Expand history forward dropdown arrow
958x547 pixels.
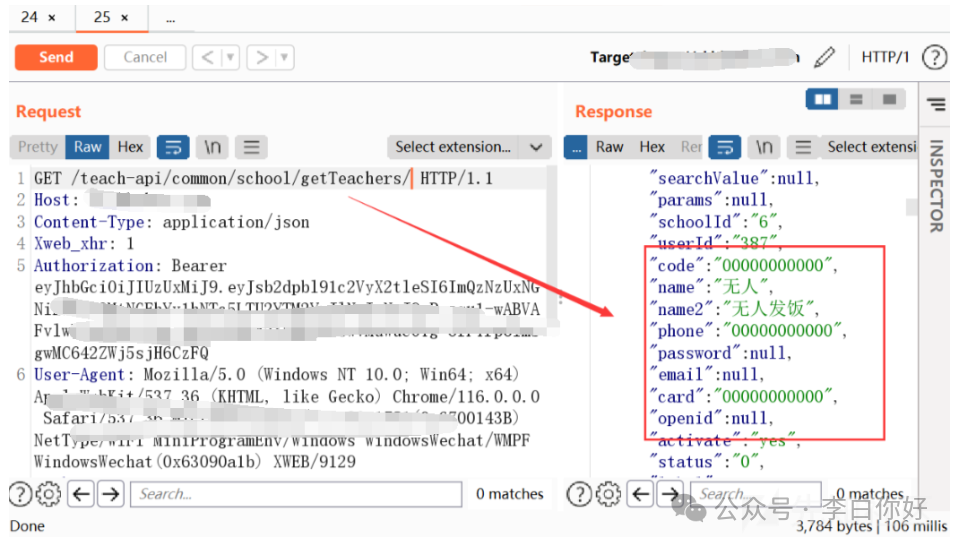pyautogui.click(x=285, y=57)
